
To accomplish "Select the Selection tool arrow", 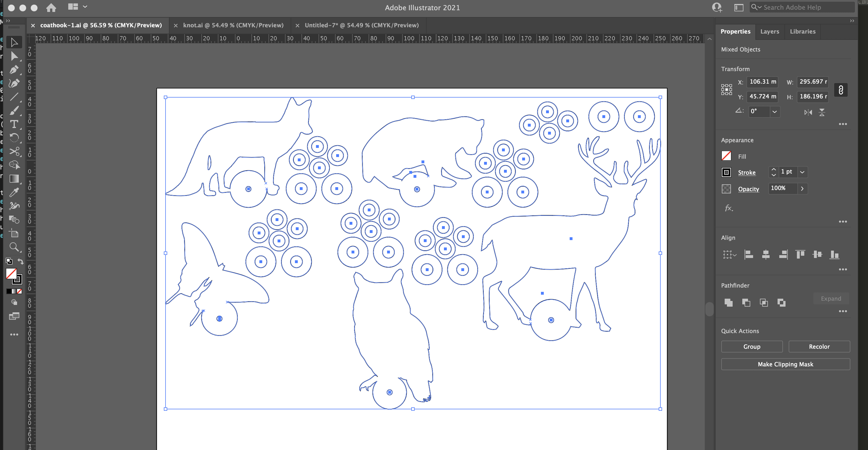I will coord(14,42).
